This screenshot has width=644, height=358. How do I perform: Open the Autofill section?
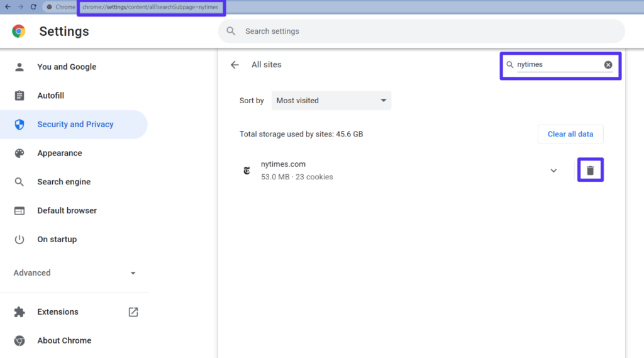pos(74,96)
